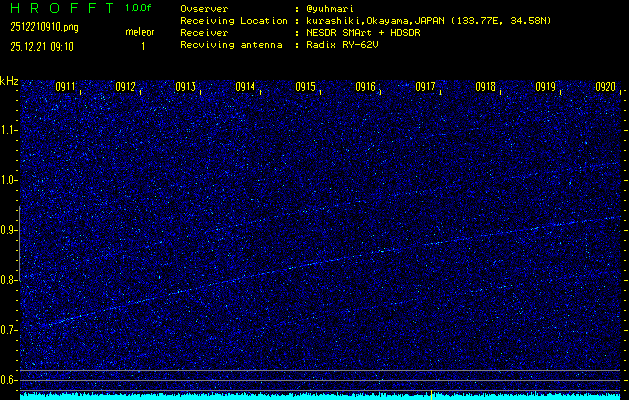Click the 0917 time marker
This screenshot has width=629, height=400.
(x=425, y=88)
